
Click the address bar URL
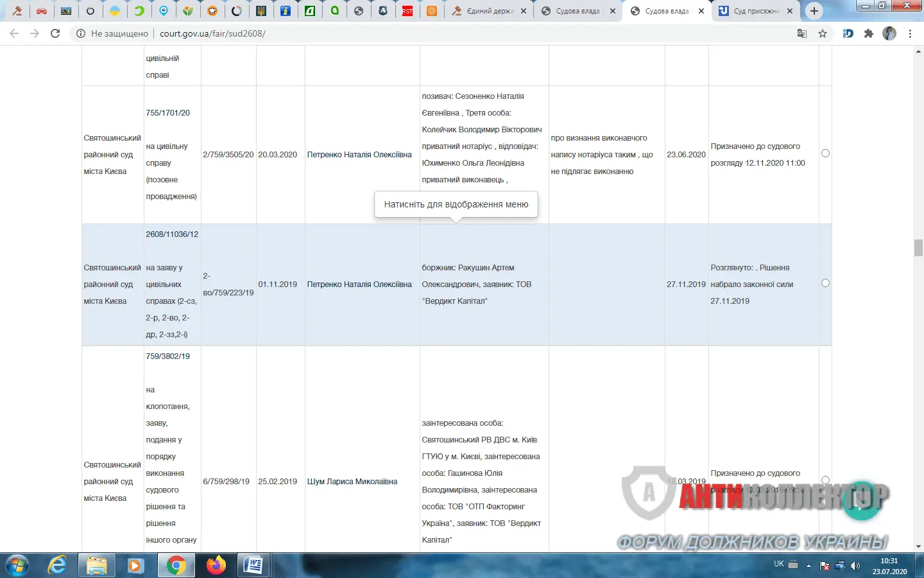[212, 33]
